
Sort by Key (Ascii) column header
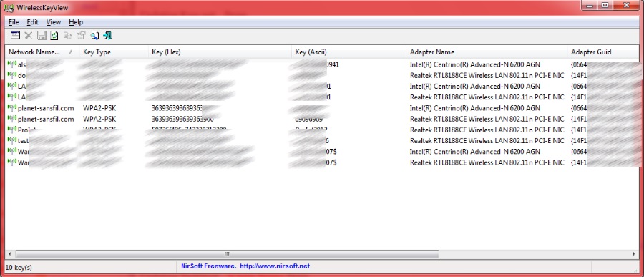point(348,52)
